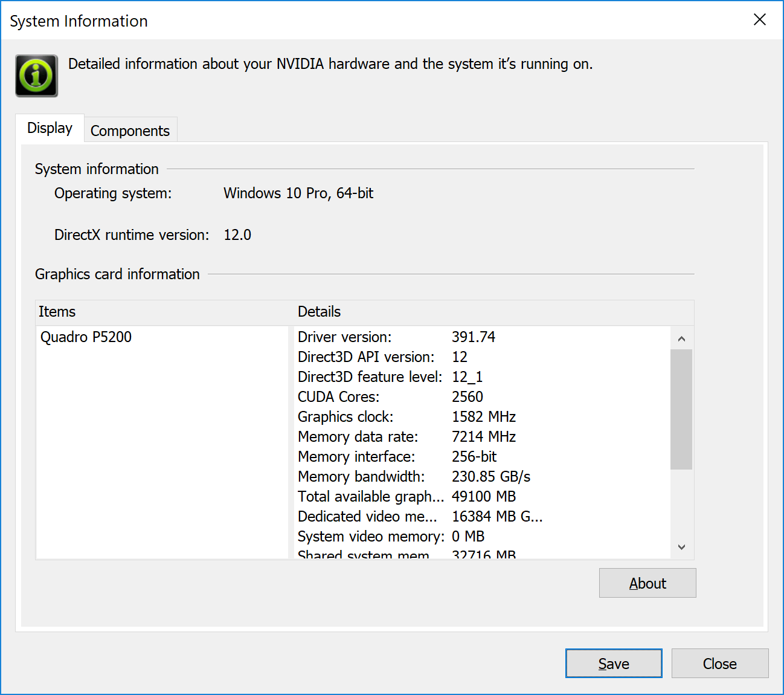784x695 pixels.
Task: Click the DirectX runtime version value 12.0
Action: click(237, 235)
